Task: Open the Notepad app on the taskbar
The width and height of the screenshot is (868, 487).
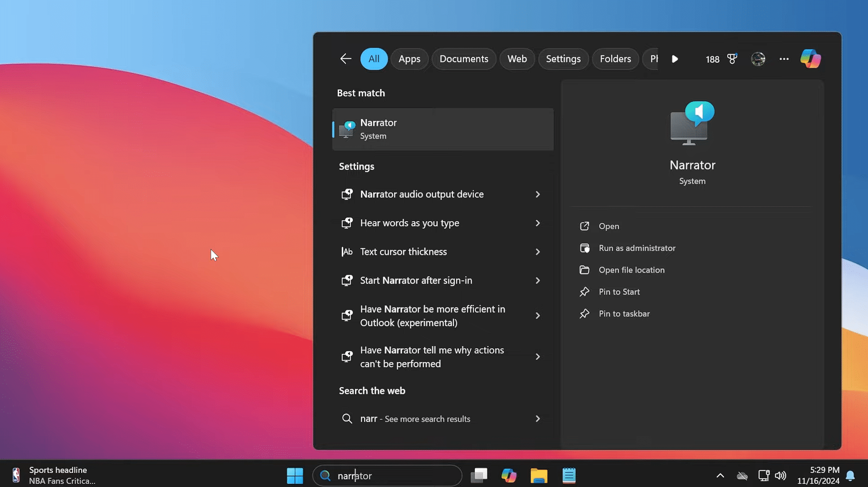Action: tap(569, 476)
